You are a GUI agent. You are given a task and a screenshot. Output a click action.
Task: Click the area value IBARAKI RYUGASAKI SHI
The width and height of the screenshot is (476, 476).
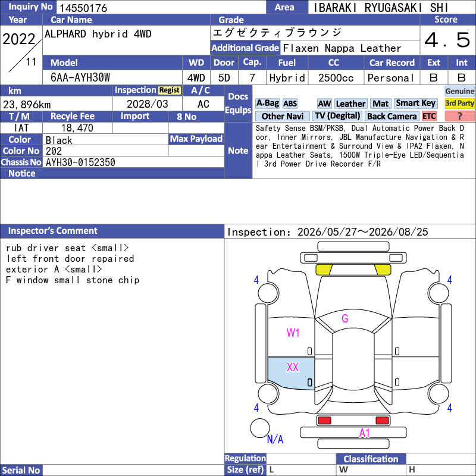pos(381,8)
